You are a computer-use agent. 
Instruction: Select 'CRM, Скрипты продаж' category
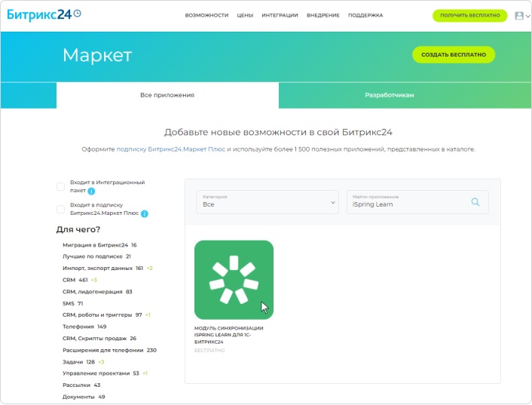coord(99,339)
